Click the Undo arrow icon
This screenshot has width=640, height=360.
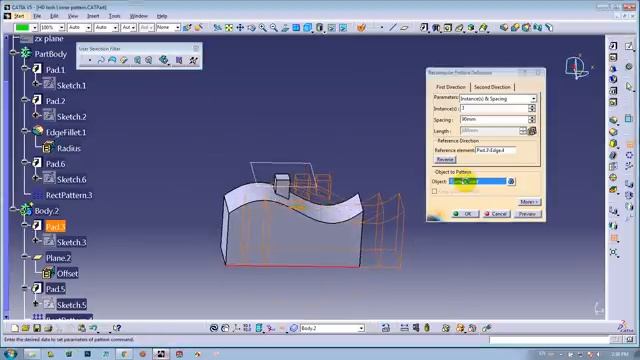click(x=93, y=328)
